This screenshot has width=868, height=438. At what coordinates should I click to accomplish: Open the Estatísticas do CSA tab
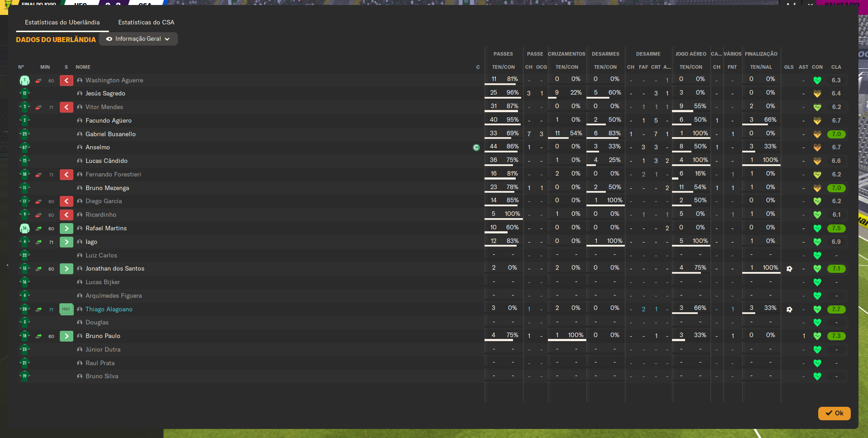[x=146, y=22]
